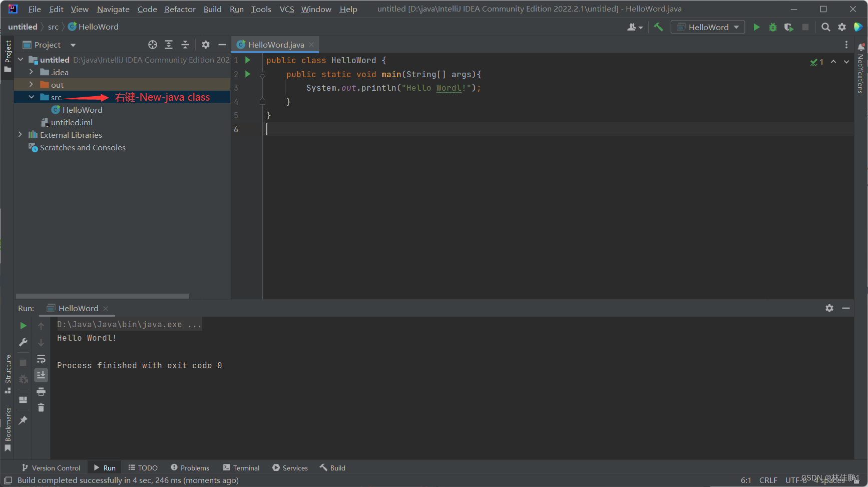
Task: Print console output using printer icon
Action: 41,392
